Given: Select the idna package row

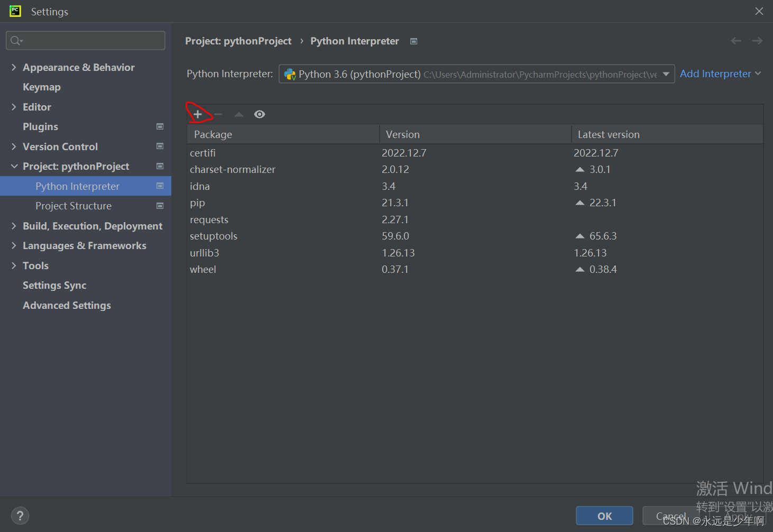Looking at the screenshot, I should pos(475,186).
